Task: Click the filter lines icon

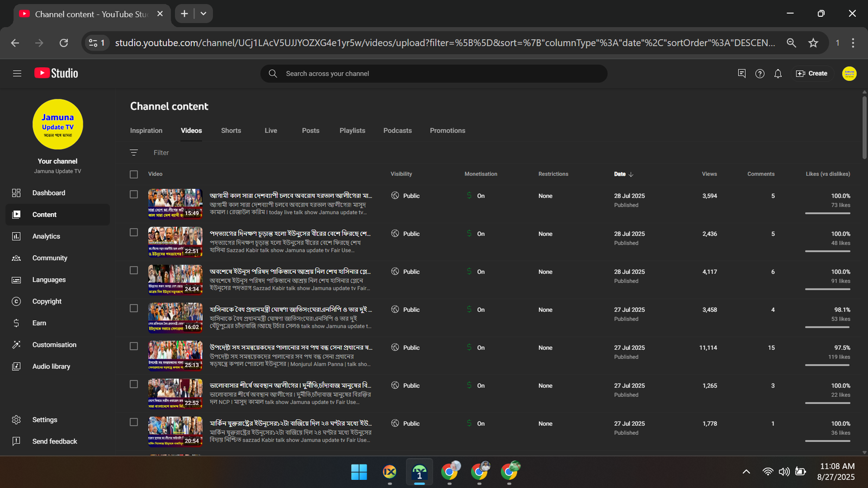Action: click(x=134, y=153)
